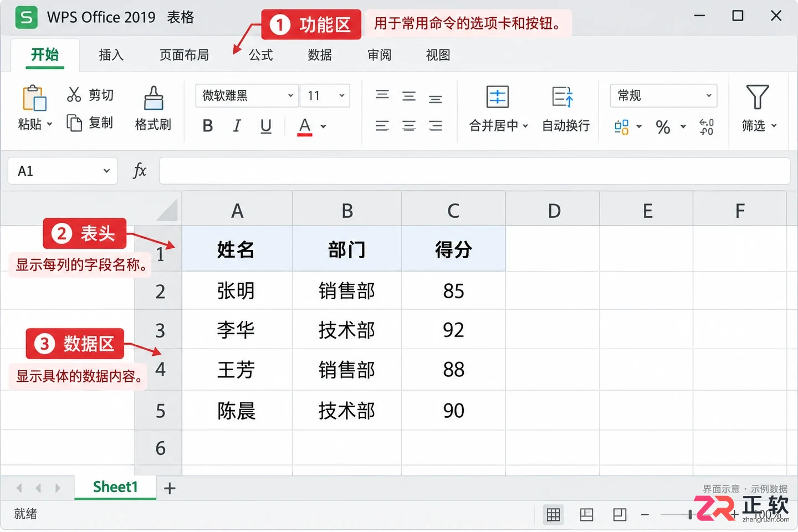Toggle Italic formatting

click(237, 126)
